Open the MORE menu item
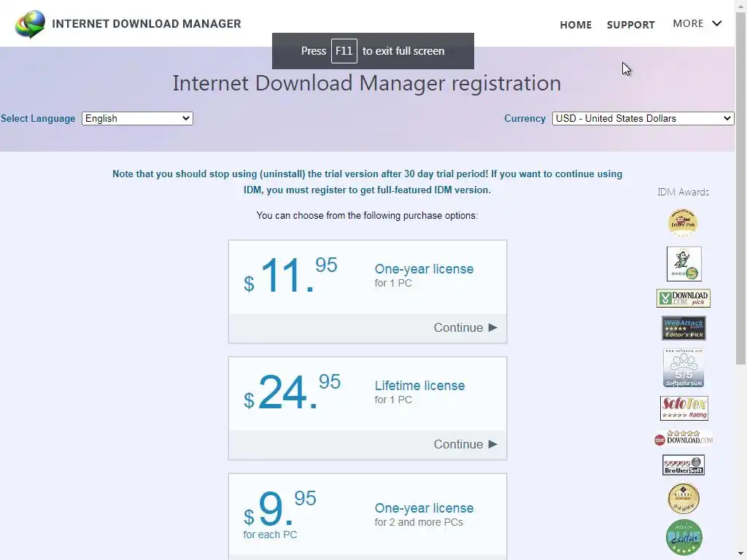This screenshot has width=747, height=560. coord(688,23)
